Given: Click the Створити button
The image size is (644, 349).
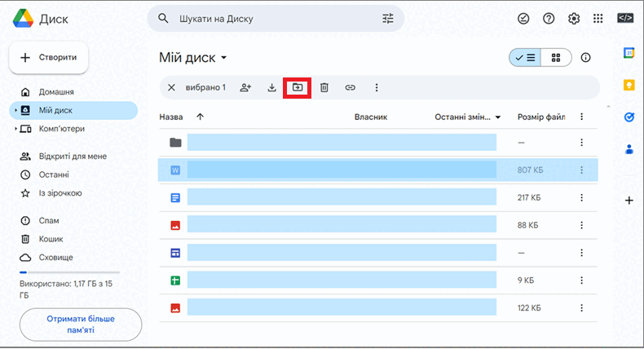Looking at the screenshot, I should point(48,58).
